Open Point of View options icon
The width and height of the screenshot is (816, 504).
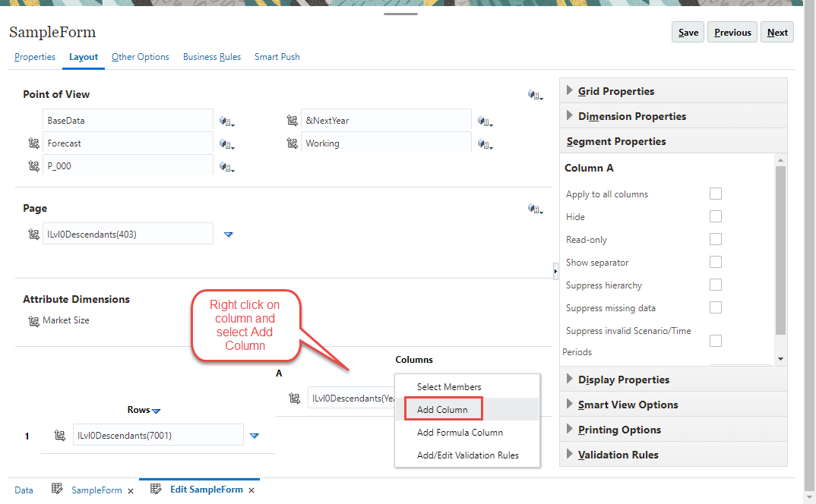click(535, 94)
